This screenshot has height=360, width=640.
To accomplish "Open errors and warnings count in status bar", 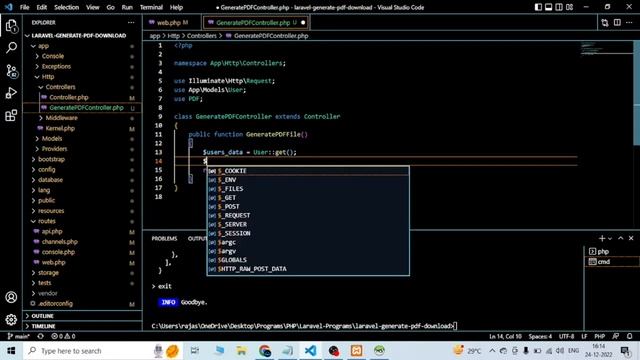I will click(x=63, y=336).
